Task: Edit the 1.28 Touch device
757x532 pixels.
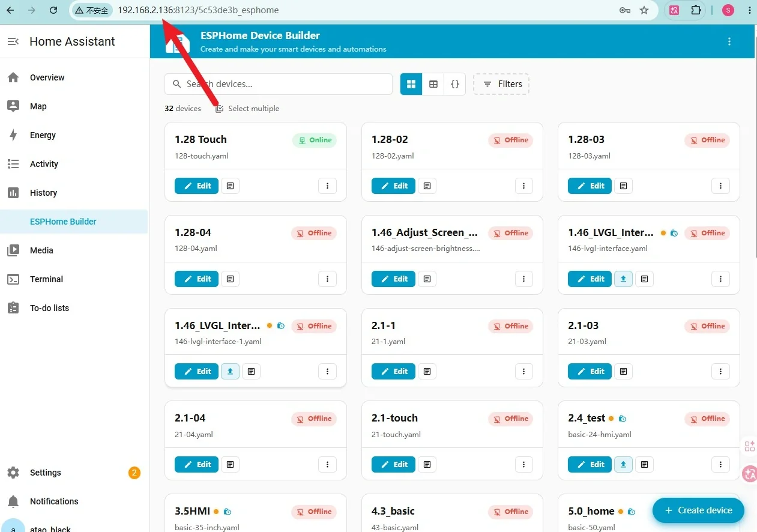Action: 197,186
